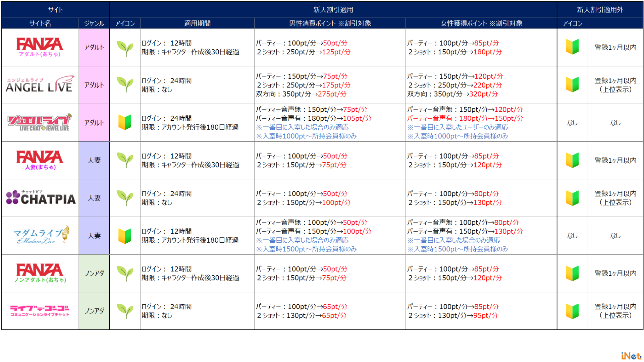Click ※一番目に入室したユーザーのみ適応 note
Screen dimensions: 644x362
(458, 127)
